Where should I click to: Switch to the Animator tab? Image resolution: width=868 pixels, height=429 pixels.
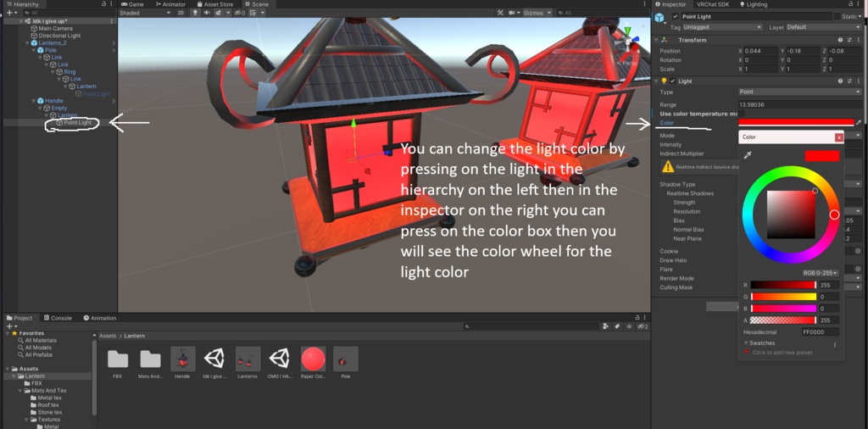170,4
